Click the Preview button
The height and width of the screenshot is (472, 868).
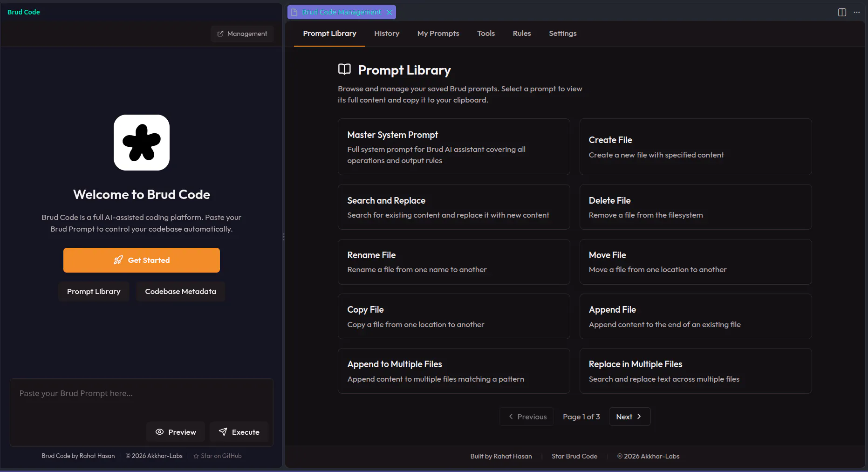click(x=176, y=432)
